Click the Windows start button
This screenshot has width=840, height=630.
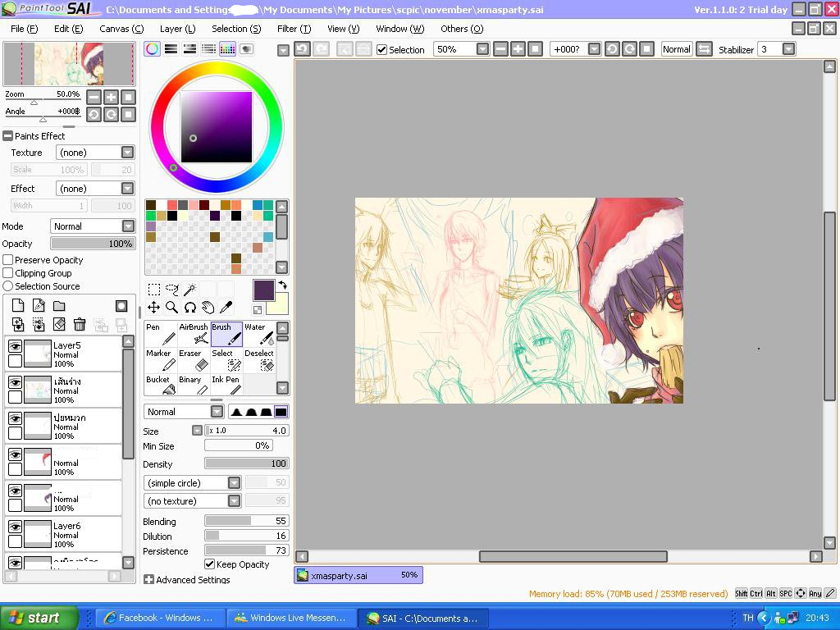click(x=39, y=618)
